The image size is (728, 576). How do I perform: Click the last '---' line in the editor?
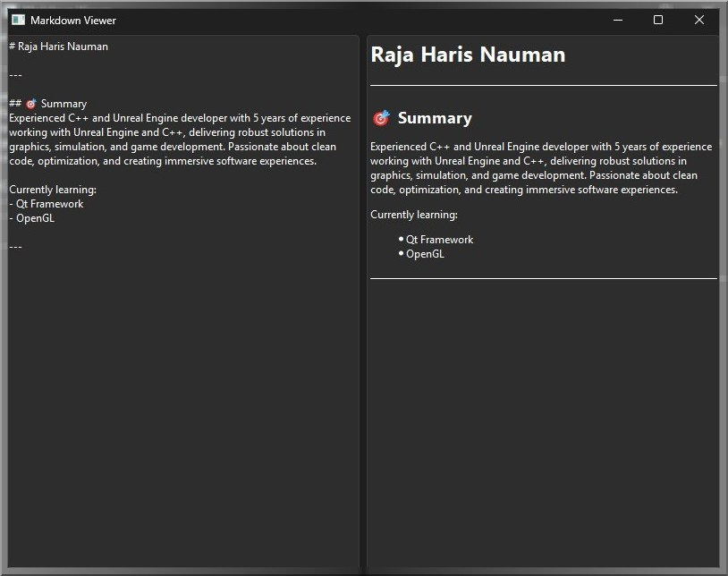[x=15, y=247]
